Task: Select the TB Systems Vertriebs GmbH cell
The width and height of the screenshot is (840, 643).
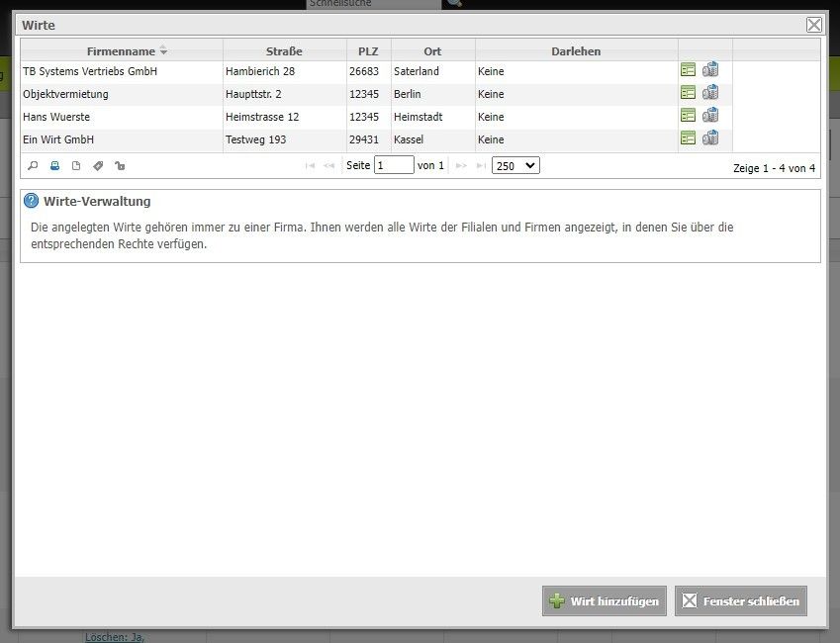Action: click(x=122, y=71)
